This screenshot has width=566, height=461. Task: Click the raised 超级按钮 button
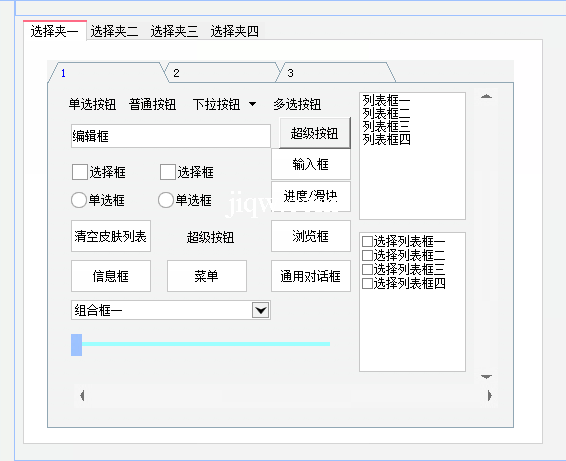[x=315, y=133]
